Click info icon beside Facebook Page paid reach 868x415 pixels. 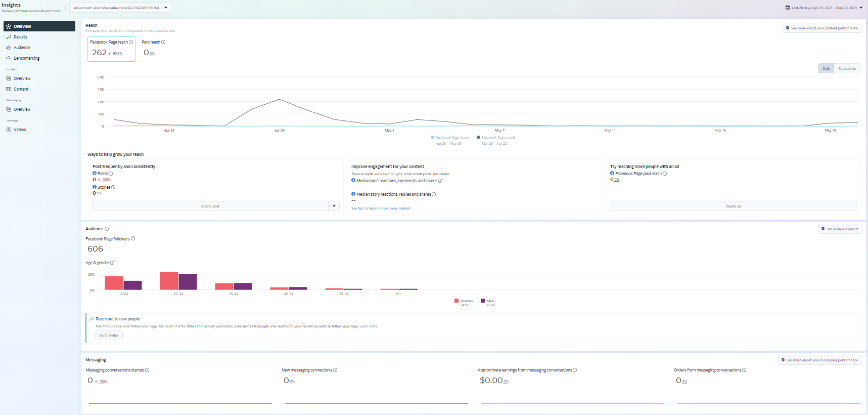click(665, 174)
